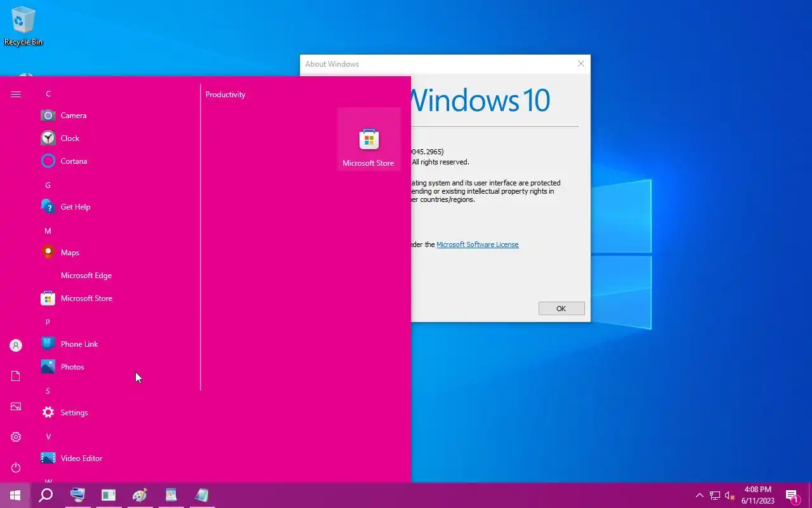The width and height of the screenshot is (812, 508).
Task: Open the Documents shortcut in Start rail
Action: (16, 376)
